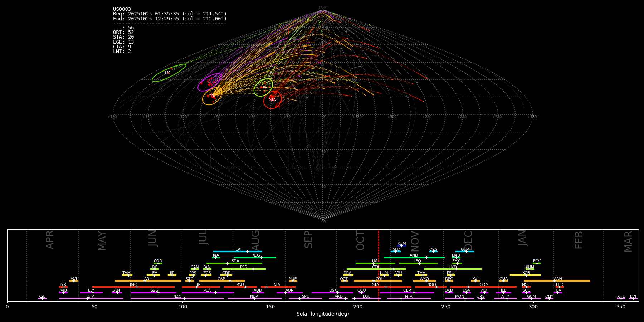Click the red dashed current solar longitude line
Image resolution: width=644 pixels, height=322 pixels.
[x=379, y=265]
